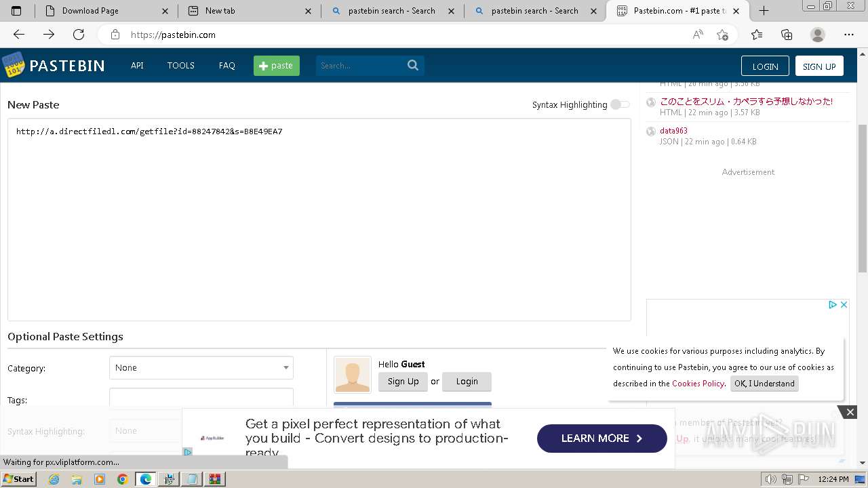Click the AdChoices icon on sidebar ad
868x488 pixels.
[832, 304]
